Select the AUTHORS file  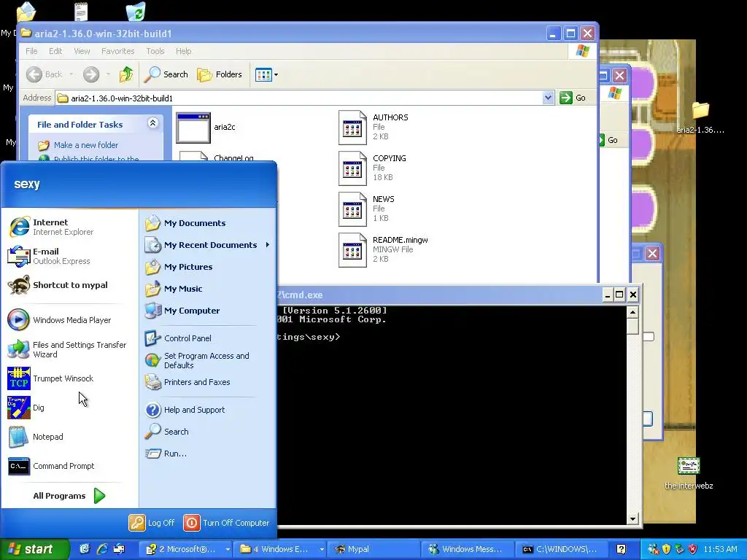pos(373,127)
